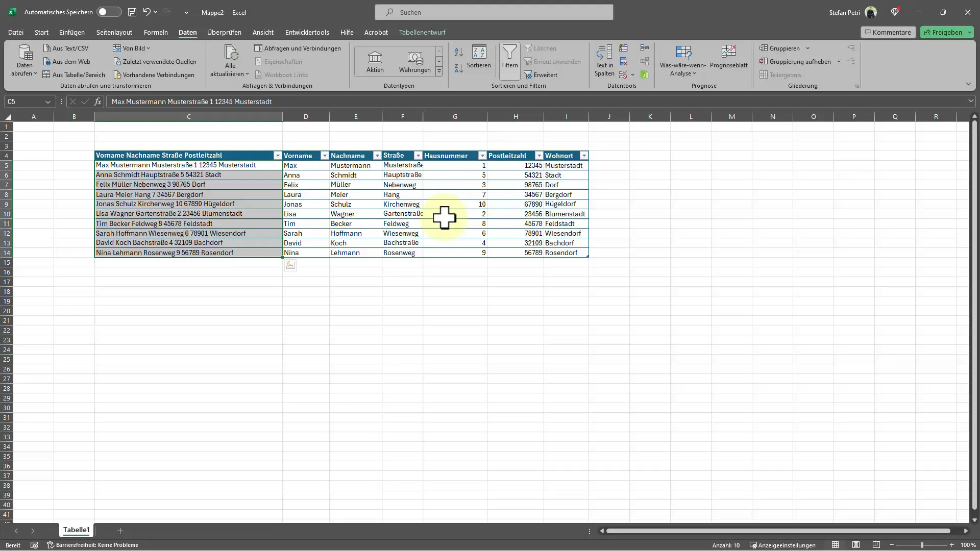Switch to Überprüfen tab
Image resolution: width=980 pixels, height=551 pixels.
tap(224, 32)
